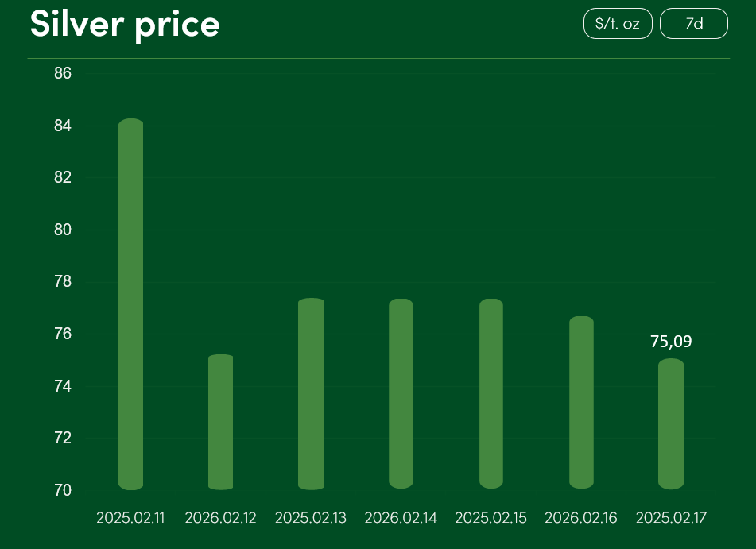Click the 2025.02.15 date label
The image size is (756, 549).
(x=491, y=518)
